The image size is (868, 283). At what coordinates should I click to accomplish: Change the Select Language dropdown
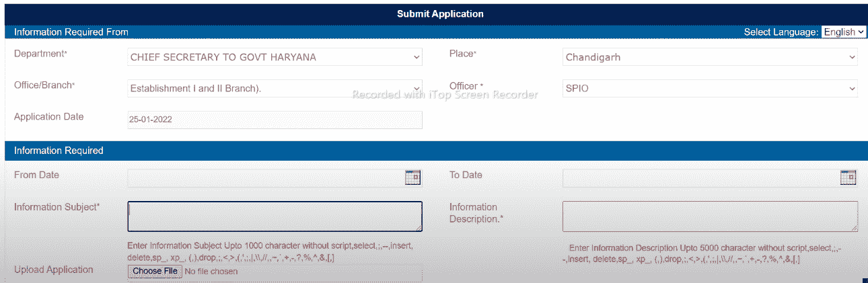tap(844, 32)
